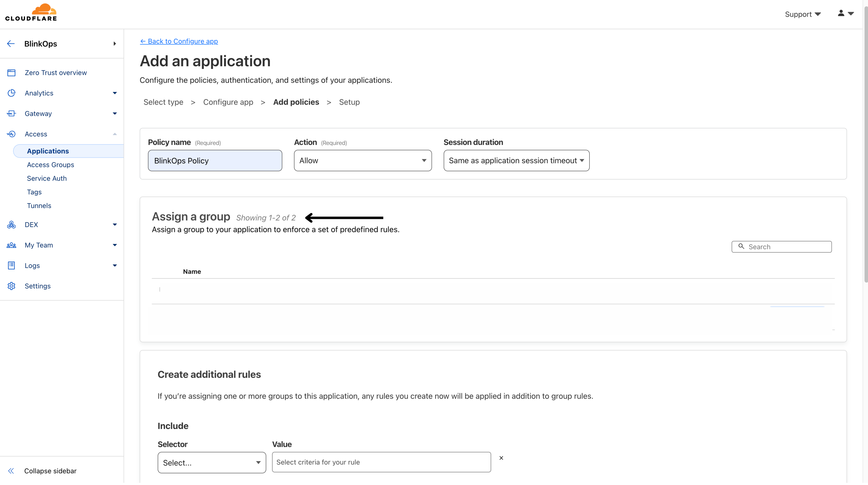The image size is (868, 485).
Task: Open Access Groups in sidebar
Action: 50,165
